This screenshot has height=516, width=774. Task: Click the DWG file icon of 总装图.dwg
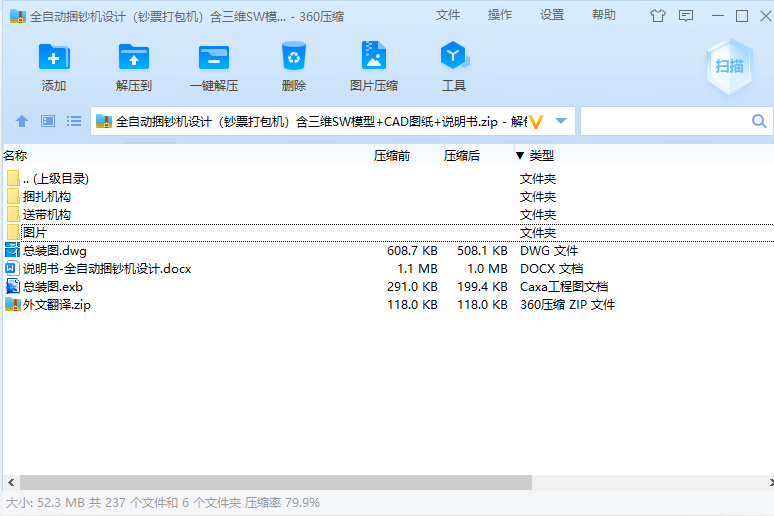[12, 250]
